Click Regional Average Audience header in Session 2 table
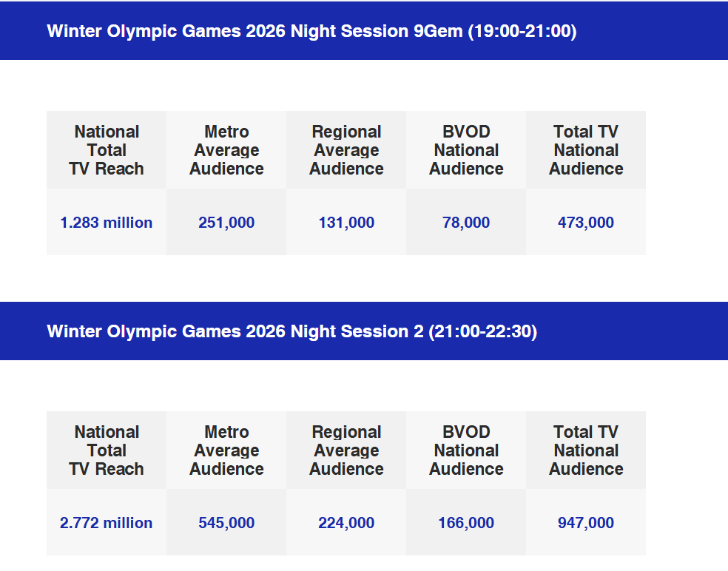 346,450
